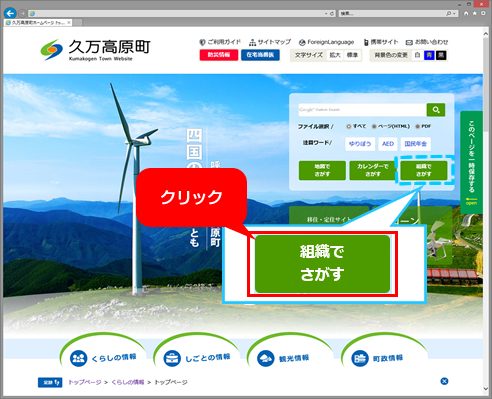Screen dimensions: 492x399
Task: Choose the blue background color swatch
Action: point(429,55)
